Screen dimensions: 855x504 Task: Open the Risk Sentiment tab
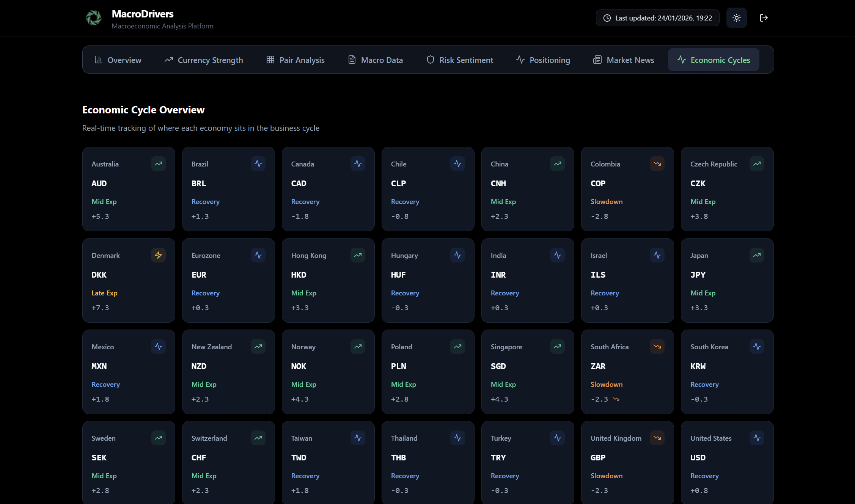pos(460,60)
